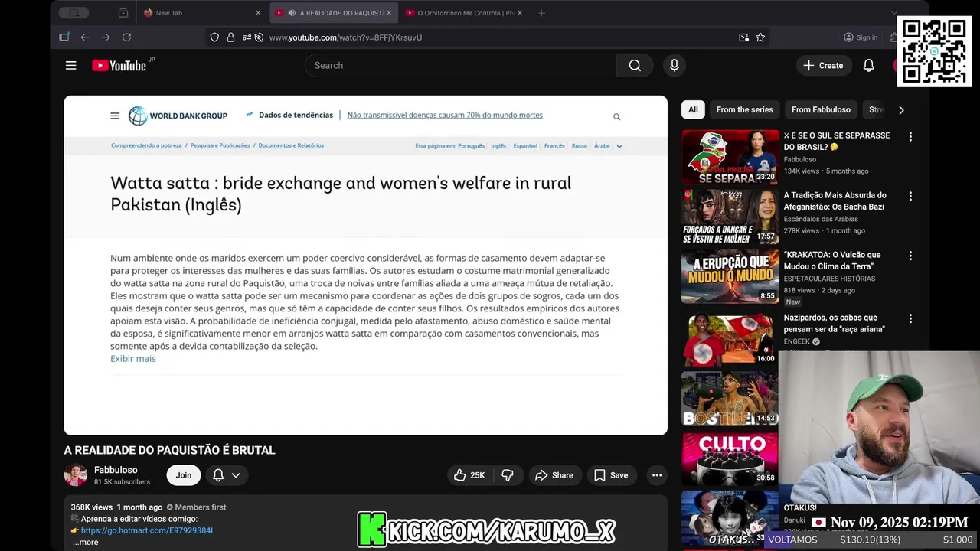This screenshot has width=980, height=551.
Task: View site security lock information
Action: click(230, 37)
